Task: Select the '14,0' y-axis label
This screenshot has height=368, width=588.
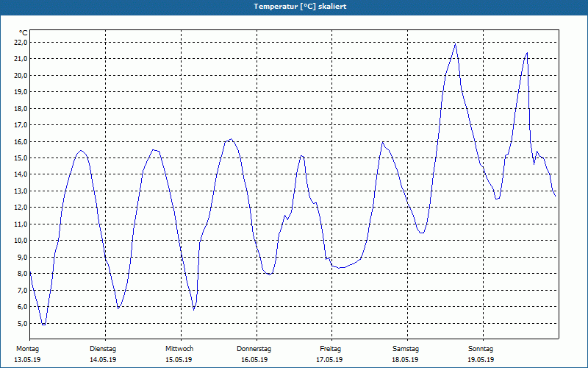Action: [21, 174]
